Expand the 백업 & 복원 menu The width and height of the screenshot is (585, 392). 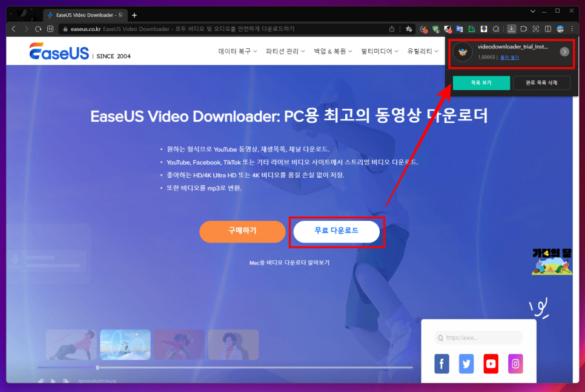point(333,51)
